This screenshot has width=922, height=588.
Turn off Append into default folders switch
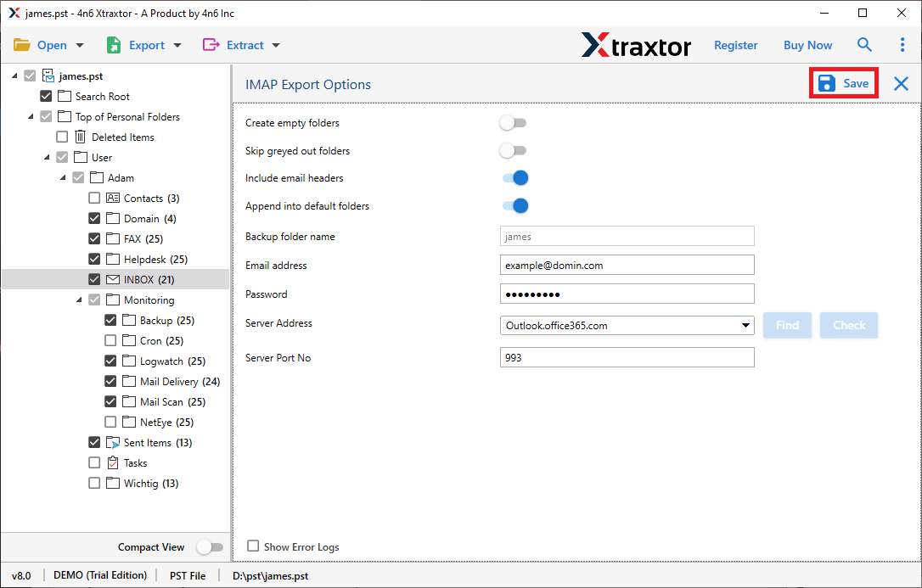(515, 205)
